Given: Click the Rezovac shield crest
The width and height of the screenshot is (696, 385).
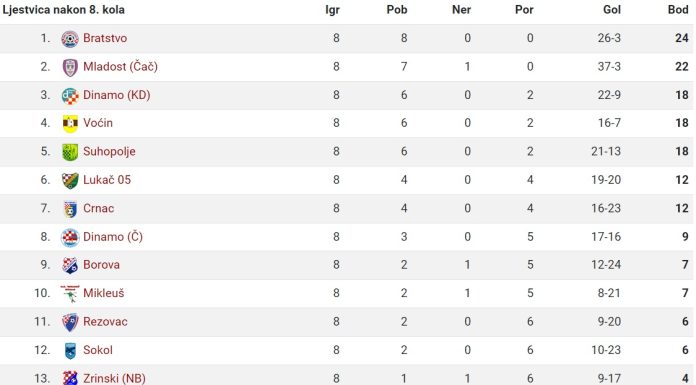Looking at the screenshot, I should click(x=70, y=322).
